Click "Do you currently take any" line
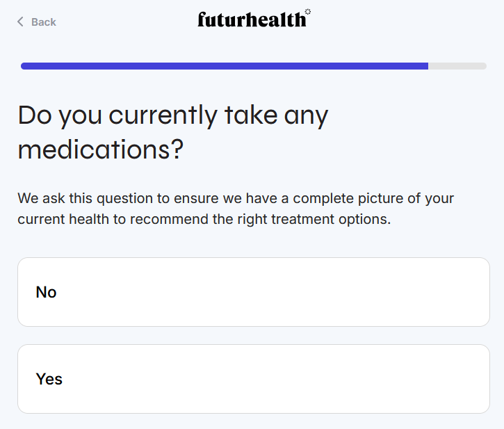 (x=172, y=115)
